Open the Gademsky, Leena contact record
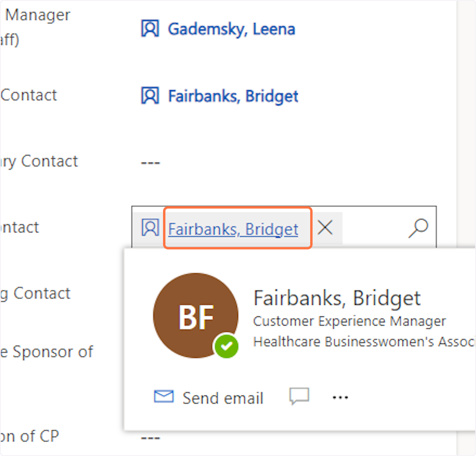476x456 pixels. pyautogui.click(x=231, y=29)
